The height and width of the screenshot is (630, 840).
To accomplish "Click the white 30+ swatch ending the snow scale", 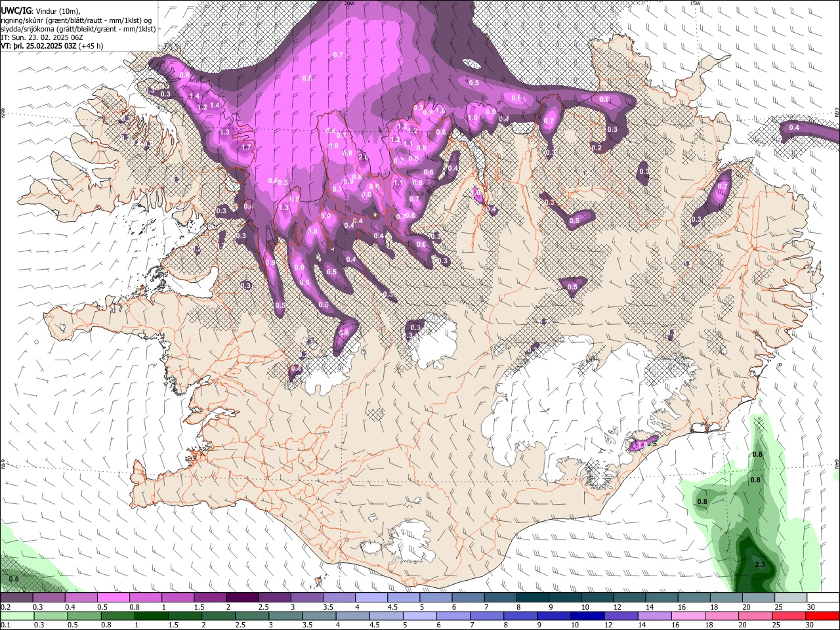I will [x=823, y=598].
